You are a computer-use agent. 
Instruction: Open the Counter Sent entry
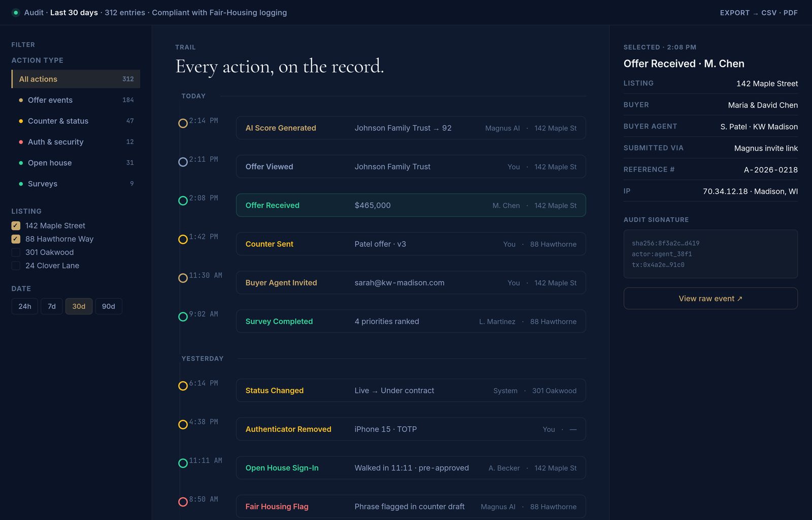pos(411,244)
